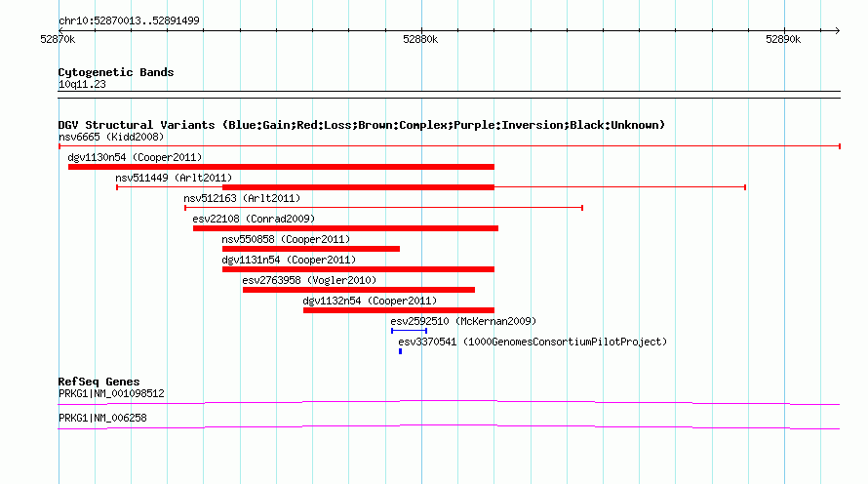Click the red dgv1130n54 loss bar
Image resolution: width=868 pixels, height=484 pixels.
(281, 167)
